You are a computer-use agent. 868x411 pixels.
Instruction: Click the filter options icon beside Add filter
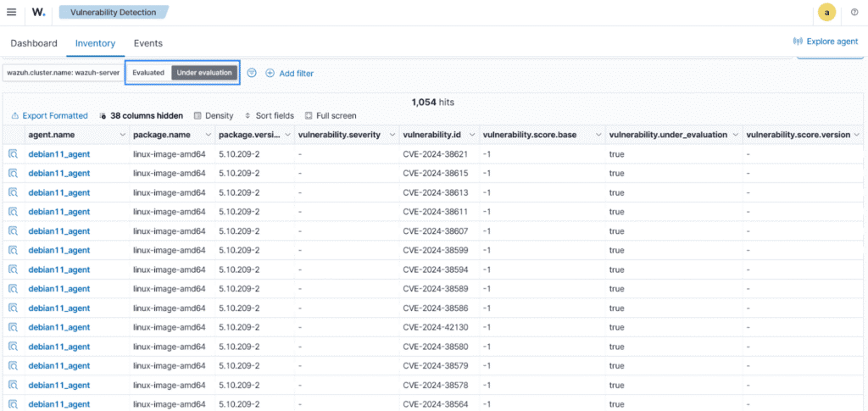[252, 73]
